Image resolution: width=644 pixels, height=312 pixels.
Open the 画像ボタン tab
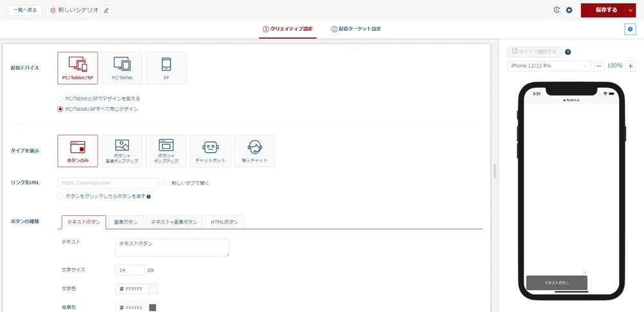pos(126,222)
